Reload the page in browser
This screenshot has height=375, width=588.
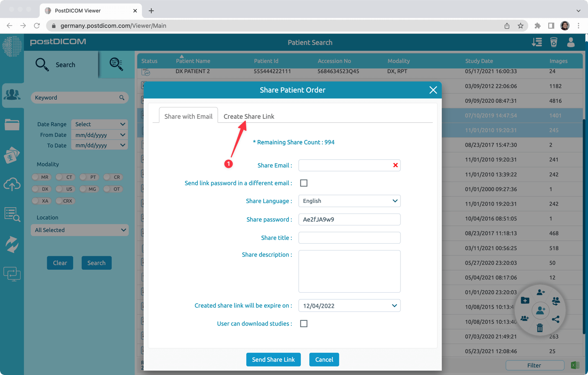[x=37, y=26]
